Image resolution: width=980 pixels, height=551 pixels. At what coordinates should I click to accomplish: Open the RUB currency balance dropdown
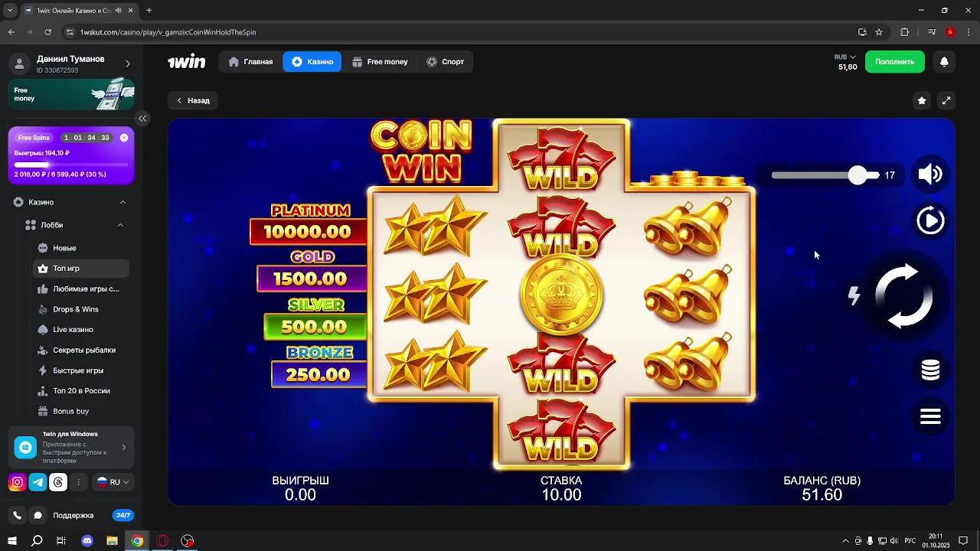845,57
